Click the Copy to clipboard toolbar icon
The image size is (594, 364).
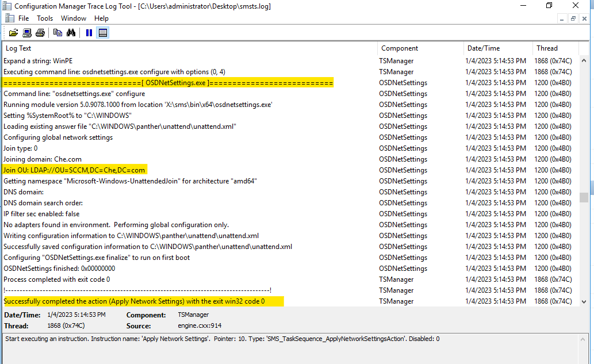point(58,33)
